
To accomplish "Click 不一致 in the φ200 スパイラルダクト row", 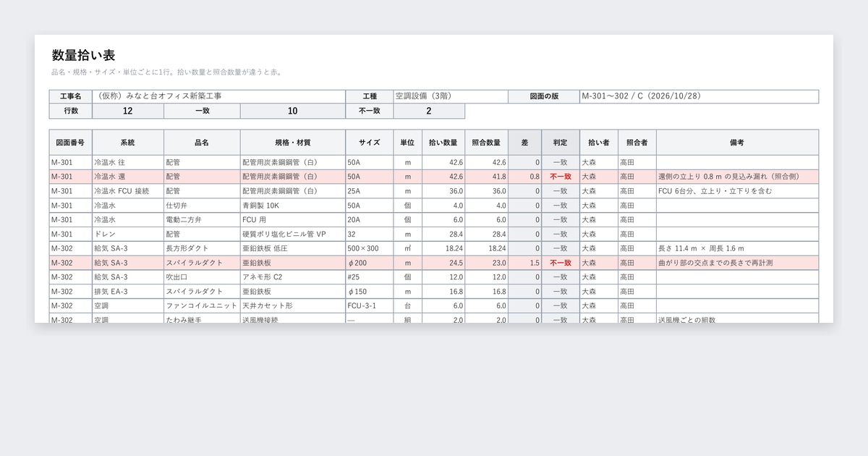I will pyautogui.click(x=561, y=263).
